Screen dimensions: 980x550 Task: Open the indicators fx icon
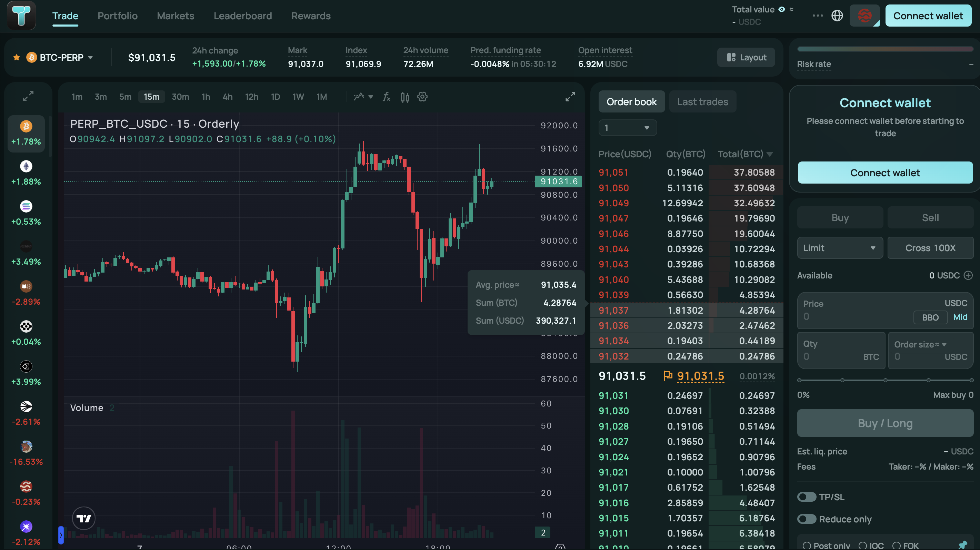click(387, 97)
